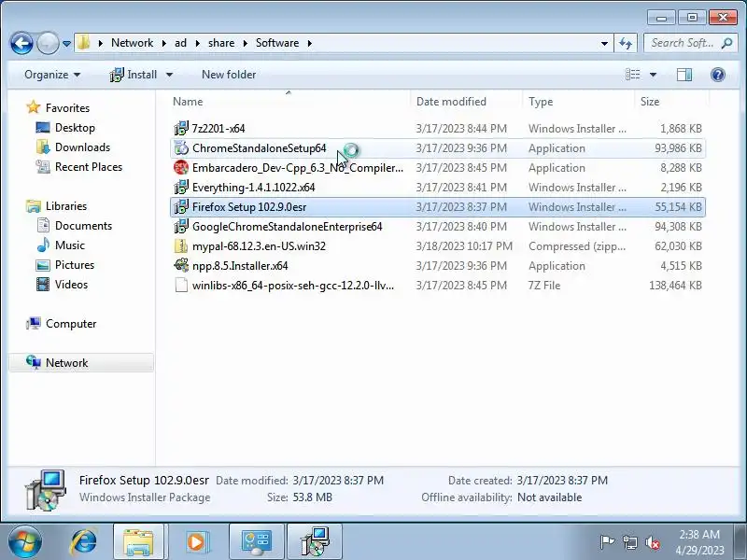Click the Change your view icon
The height and width of the screenshot is (560, 747).
[633, 75]
